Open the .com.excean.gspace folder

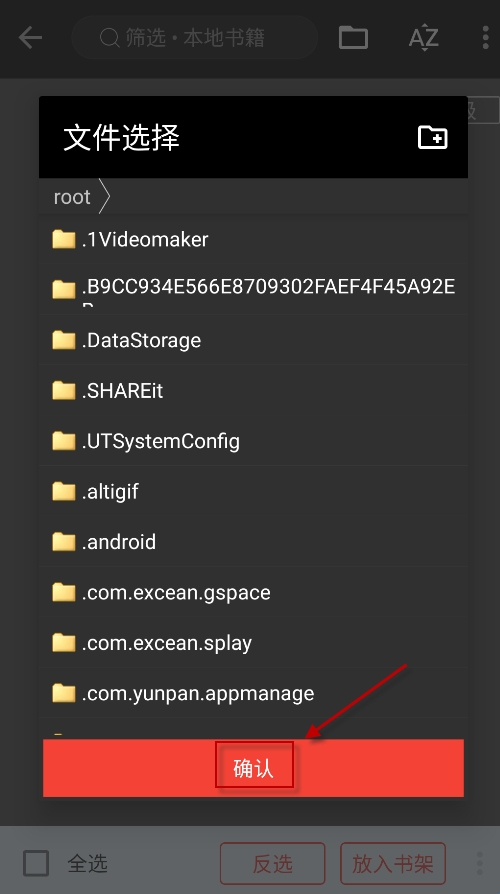(253, 592)
